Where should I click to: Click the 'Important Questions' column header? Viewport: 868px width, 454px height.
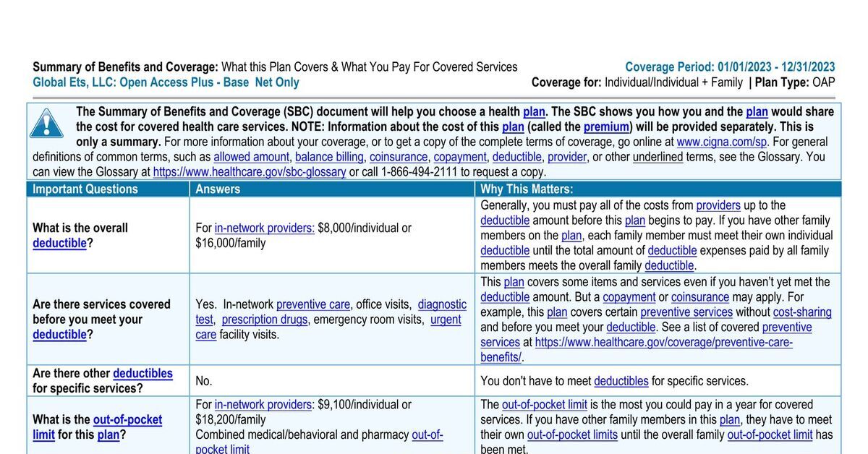coord(85,189)
